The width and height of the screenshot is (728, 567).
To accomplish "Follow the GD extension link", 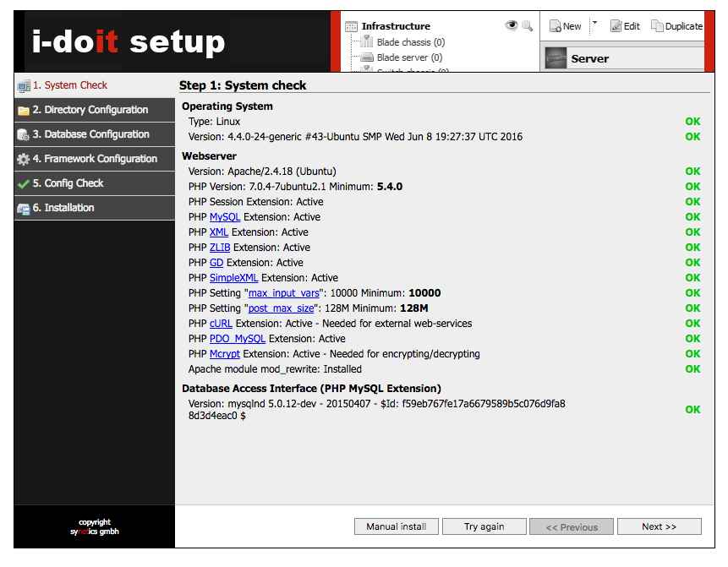I will 216,263.
